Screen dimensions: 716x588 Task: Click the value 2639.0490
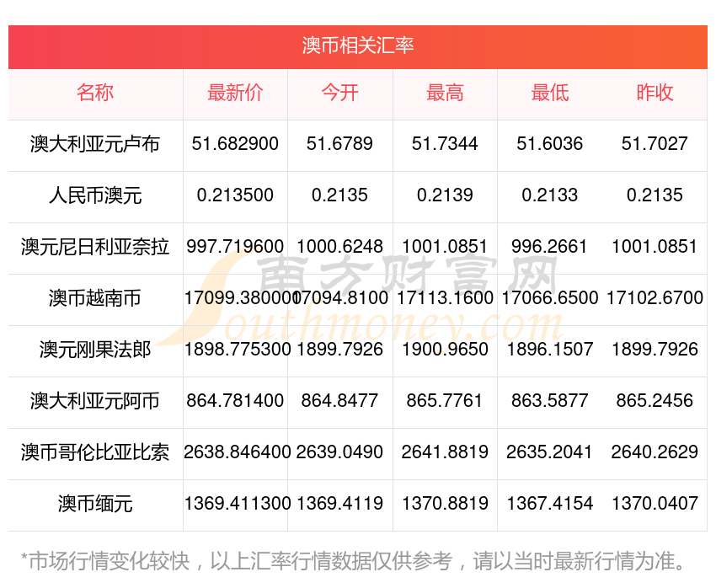click(339, 452)
